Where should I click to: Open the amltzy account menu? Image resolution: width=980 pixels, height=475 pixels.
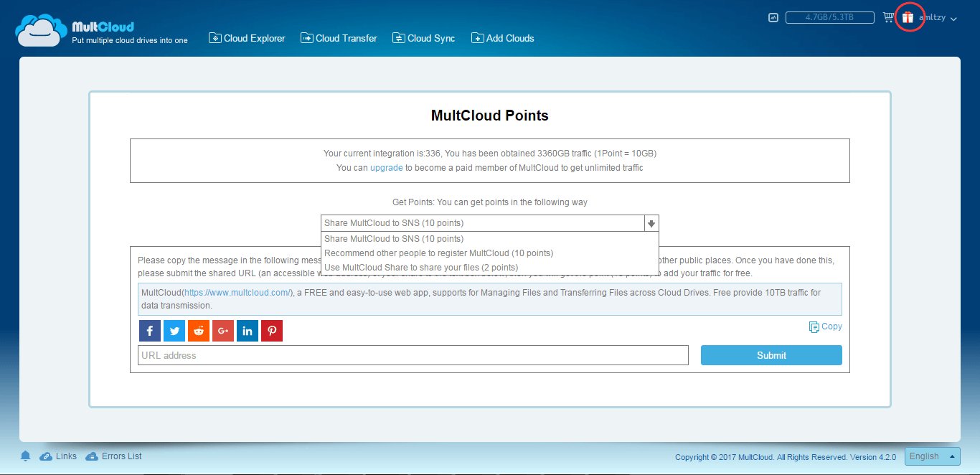pyautogui.click(x=936, y=17)
